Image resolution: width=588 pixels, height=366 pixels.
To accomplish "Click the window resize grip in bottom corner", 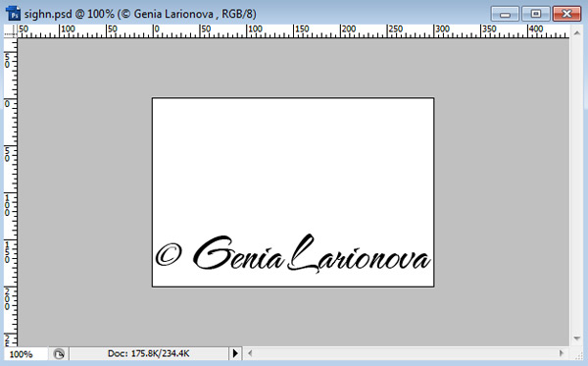I will (579, 355).
